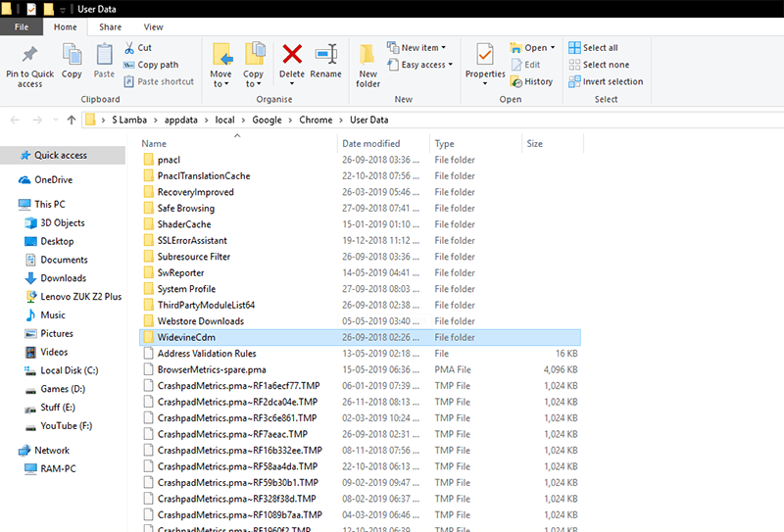Select the WidevineCdm folder

(360, 337)
